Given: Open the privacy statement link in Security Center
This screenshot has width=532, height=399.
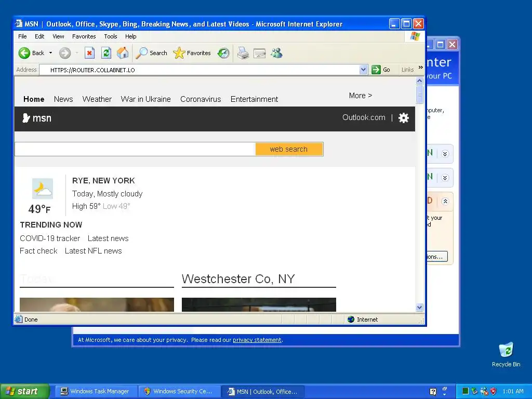Looking at the screenshot, I should coord(257,340).
